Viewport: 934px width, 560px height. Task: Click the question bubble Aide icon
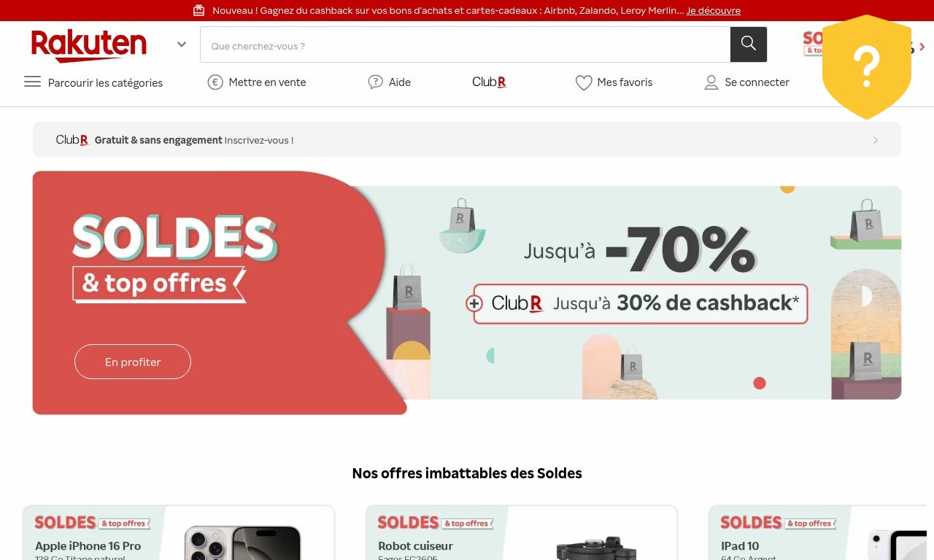click(x=376, y=82)
